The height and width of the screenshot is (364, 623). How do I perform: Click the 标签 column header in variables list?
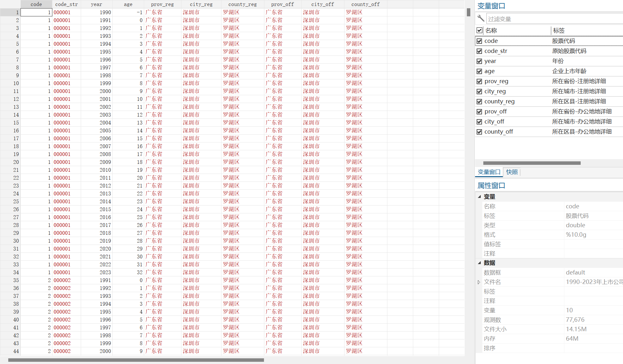click(559, 31)
